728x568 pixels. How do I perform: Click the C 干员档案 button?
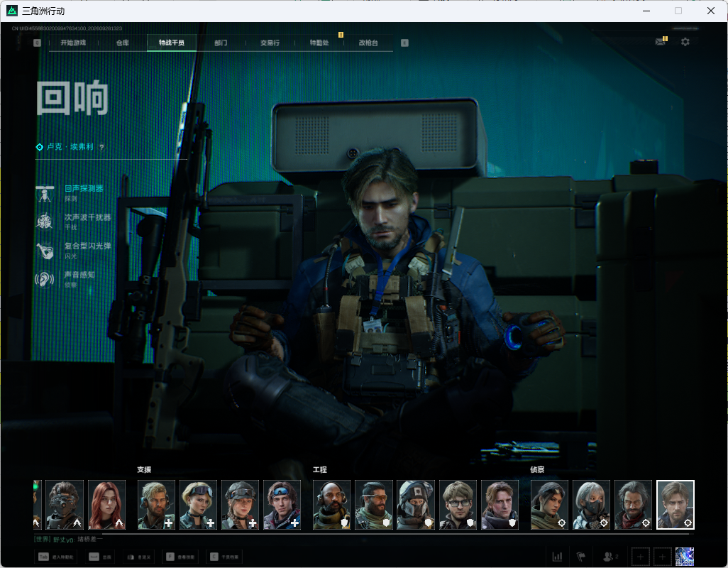pos(224,557)
